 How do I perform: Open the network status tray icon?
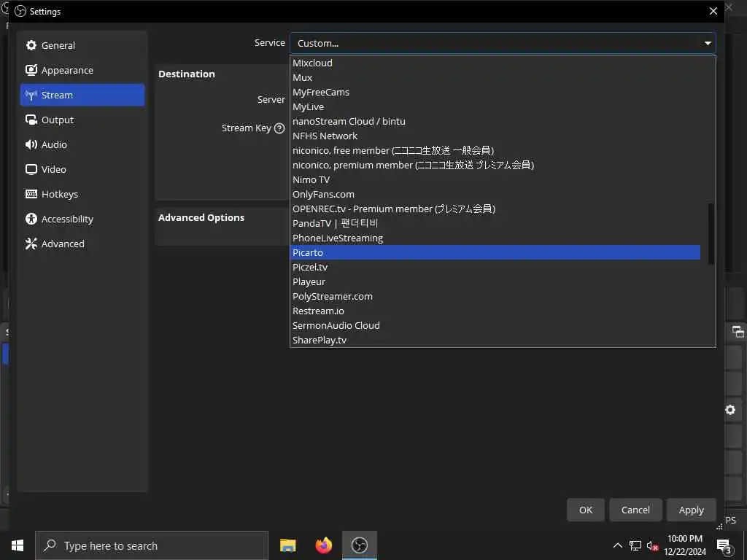pyautogui.click(x=635, y=545)
